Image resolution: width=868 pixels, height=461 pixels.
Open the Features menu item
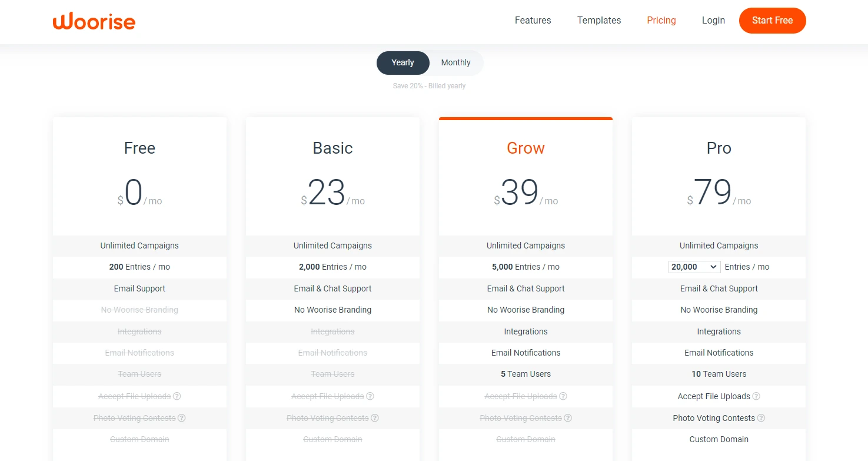point(533,21)
